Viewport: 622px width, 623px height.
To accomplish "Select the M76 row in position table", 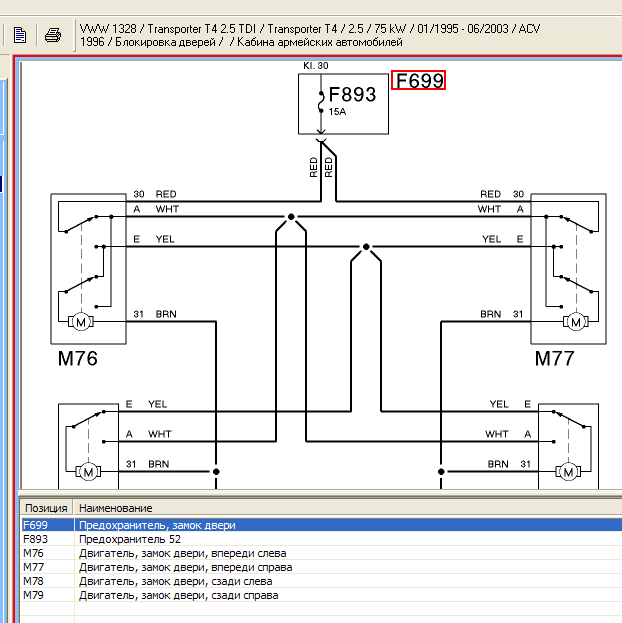I will pos(321,553).
